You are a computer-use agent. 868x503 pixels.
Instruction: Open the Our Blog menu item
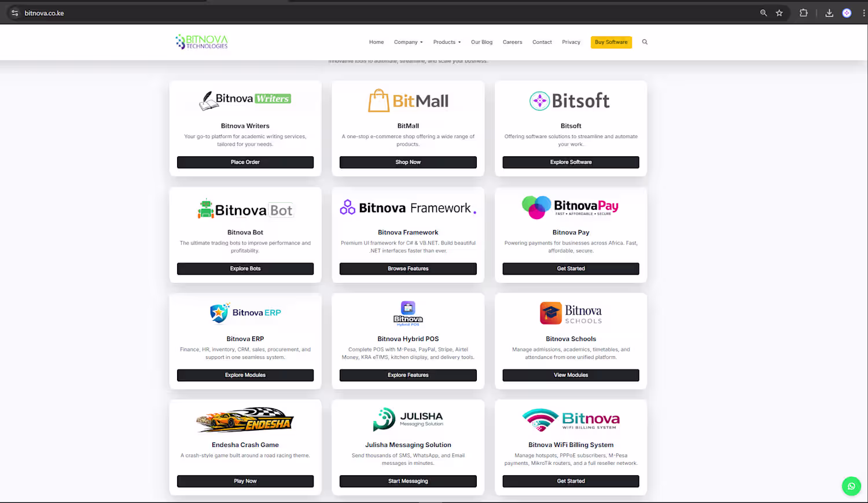click(481, 42)
